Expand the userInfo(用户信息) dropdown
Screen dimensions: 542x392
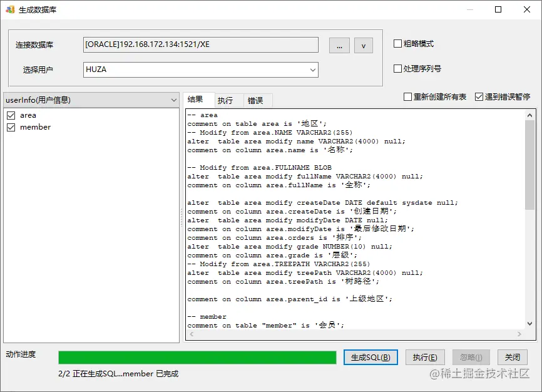(x=91, y=100)
